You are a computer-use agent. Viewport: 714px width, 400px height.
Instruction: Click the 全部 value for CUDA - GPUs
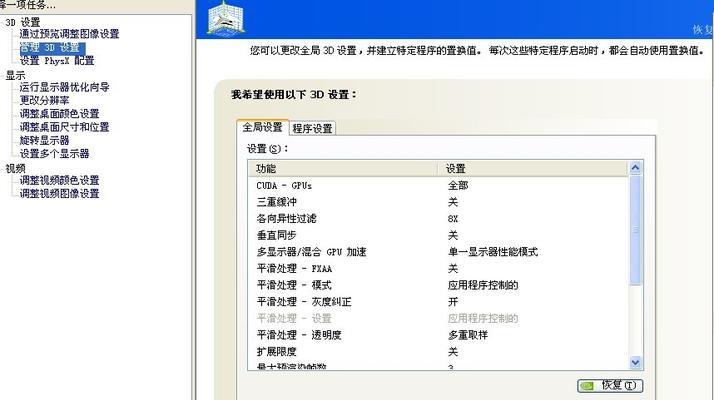point(458,186)
